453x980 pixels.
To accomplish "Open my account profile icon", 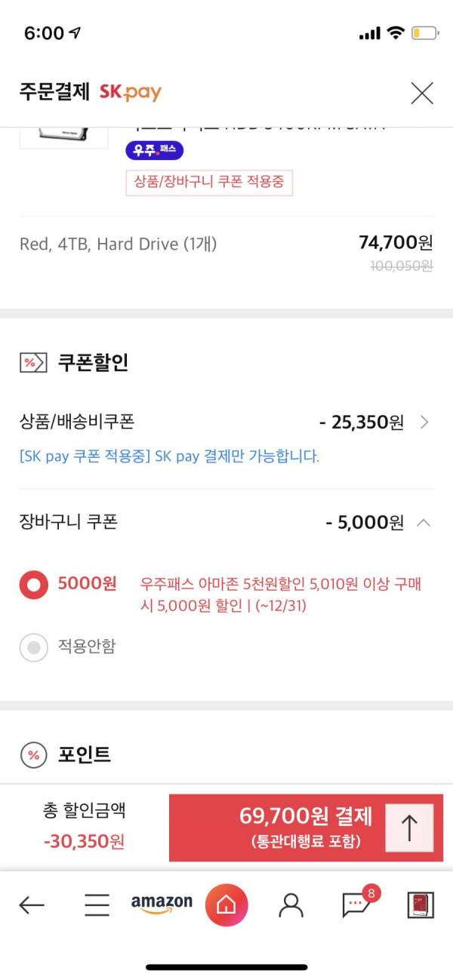I will pyautogui.click(x=291, y=905).
